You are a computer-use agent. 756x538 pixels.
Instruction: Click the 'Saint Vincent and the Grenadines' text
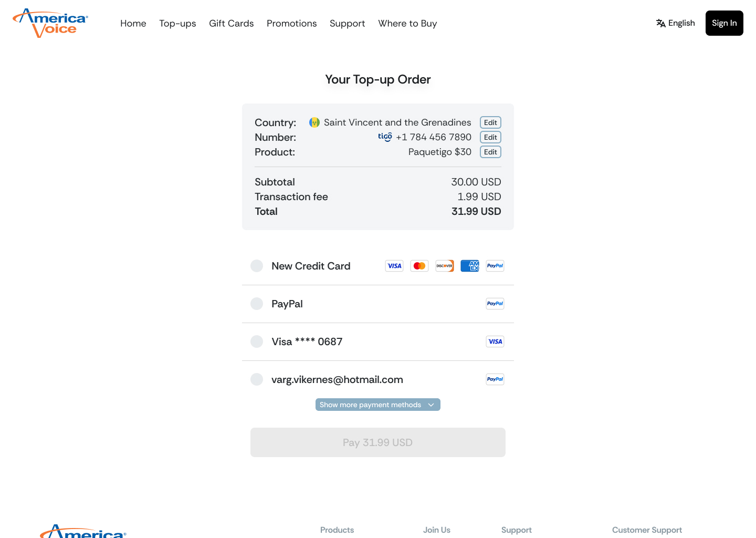(x=397, y=122)
